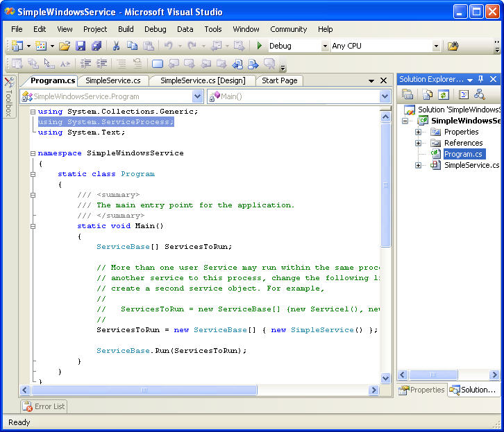
Task: Select Solution 'SimpleWindowsService' root node
Action: click(459, 110)
